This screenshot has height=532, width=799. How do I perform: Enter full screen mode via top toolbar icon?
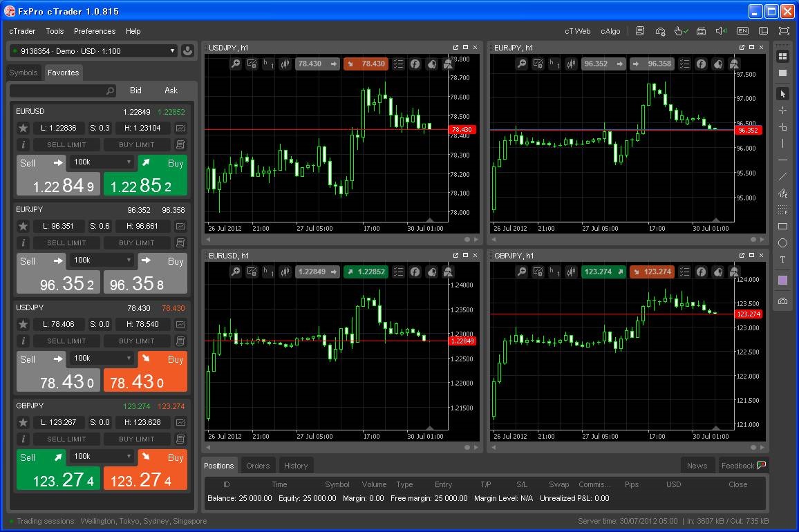(784, 31)
